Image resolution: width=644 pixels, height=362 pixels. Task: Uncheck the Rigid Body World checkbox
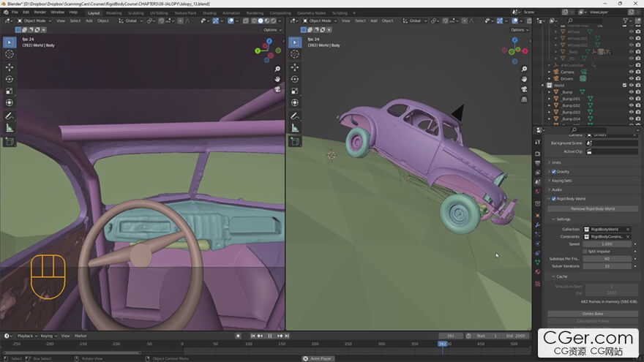tap(554, 199)
